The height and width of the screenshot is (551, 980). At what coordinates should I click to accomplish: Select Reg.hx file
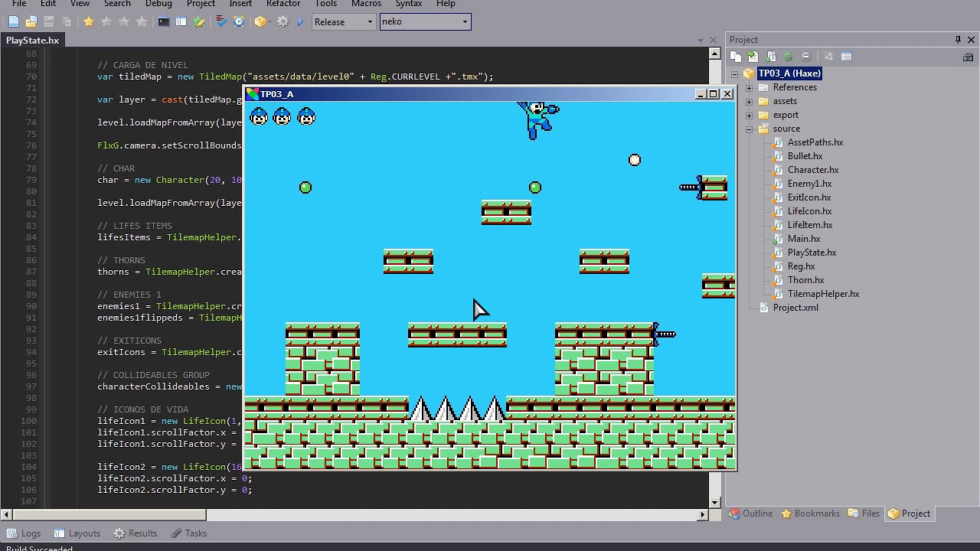point(801,266)
